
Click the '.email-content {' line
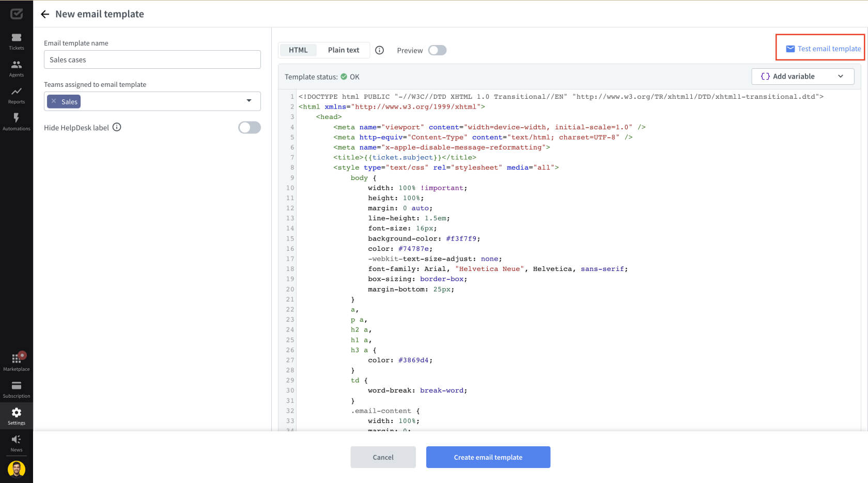(385, 411)
